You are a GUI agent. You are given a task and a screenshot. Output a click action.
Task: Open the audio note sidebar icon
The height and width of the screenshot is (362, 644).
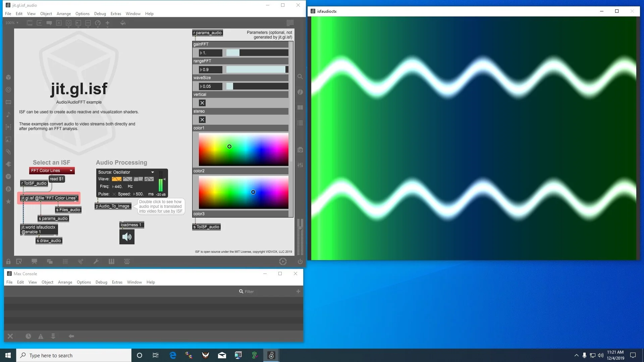click(x=8, y=114)
